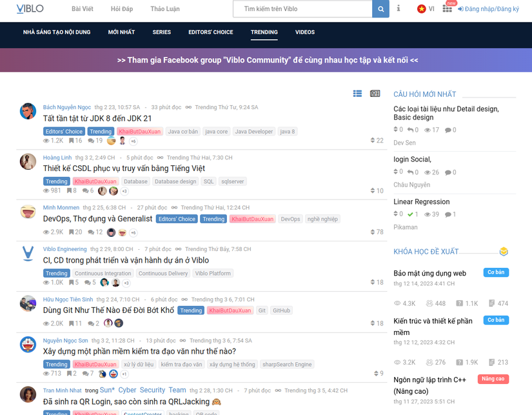Click author name Hoàng Linh
Viewport: 532px width, 415px height.
[57, 157]
